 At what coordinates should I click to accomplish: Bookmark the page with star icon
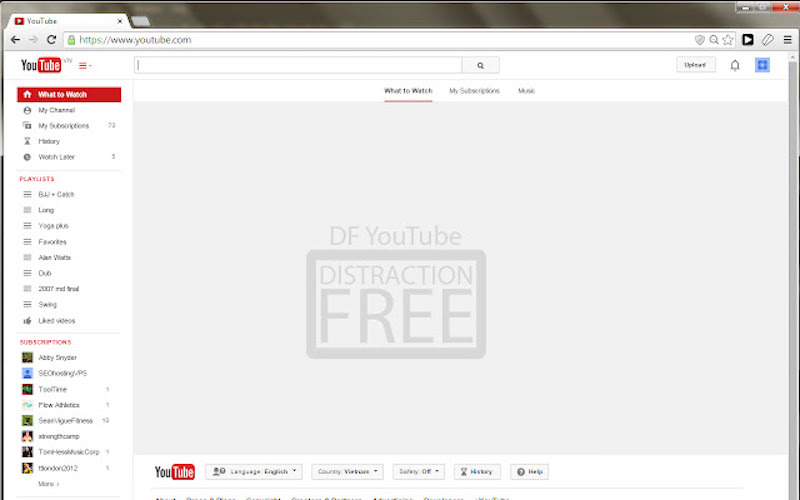[728, 40]
